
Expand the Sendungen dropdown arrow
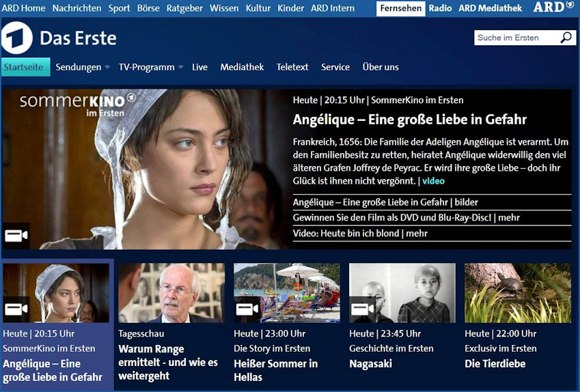(107, 68)
